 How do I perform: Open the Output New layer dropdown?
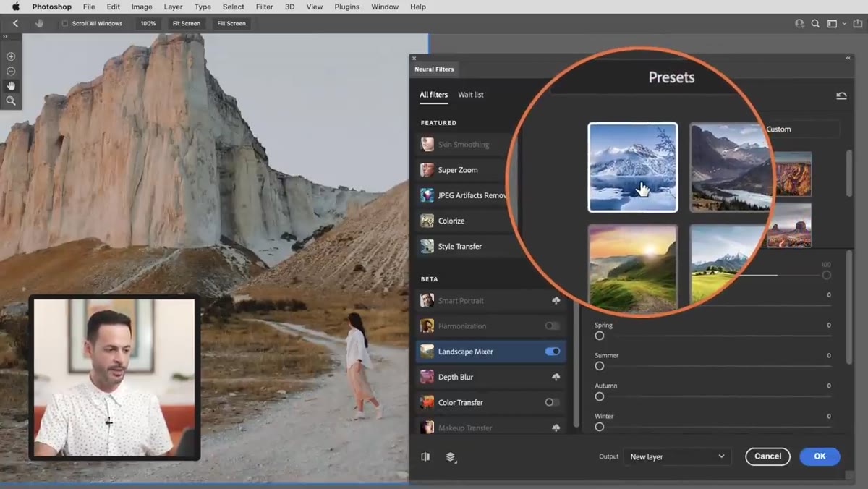coord(677,456)
